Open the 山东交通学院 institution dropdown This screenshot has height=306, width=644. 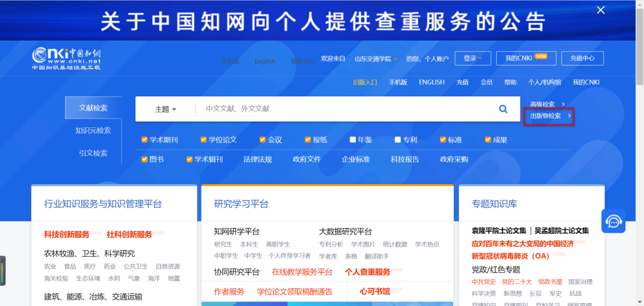pyautogui.click(x=376, y=59)
